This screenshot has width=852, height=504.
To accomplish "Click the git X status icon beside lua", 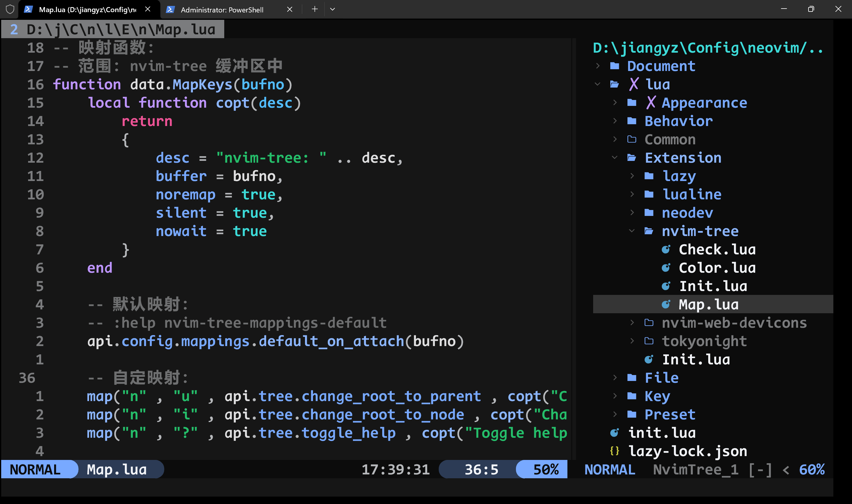I will tap(634, 84).
